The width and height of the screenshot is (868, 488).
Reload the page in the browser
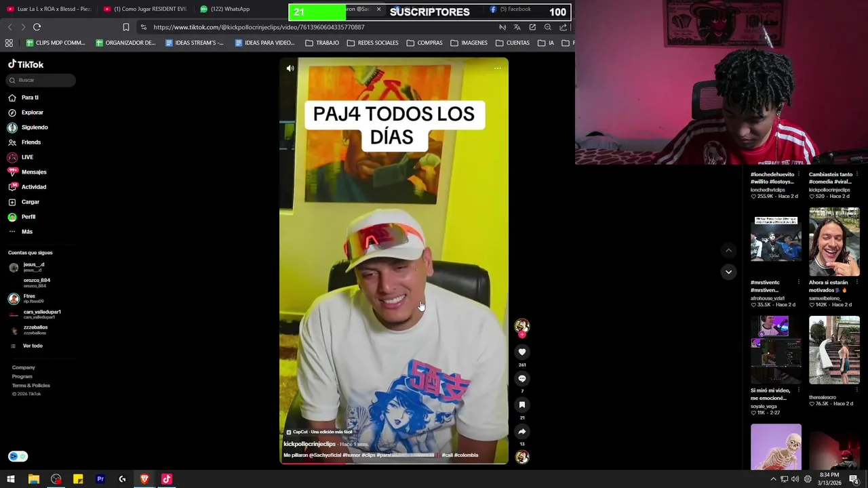click(x=37, y=27)
